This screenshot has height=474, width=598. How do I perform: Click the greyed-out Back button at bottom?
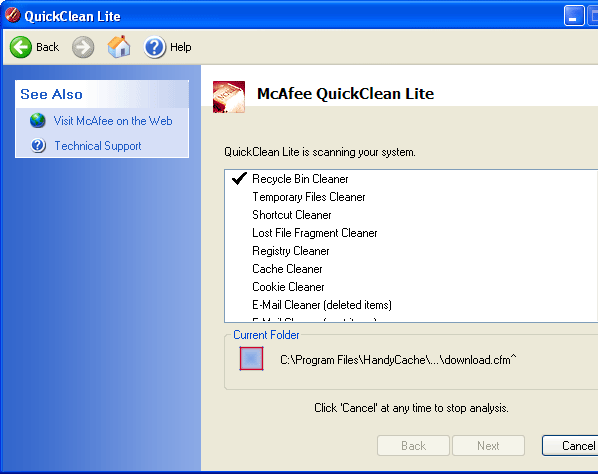[x=413, y=445]
